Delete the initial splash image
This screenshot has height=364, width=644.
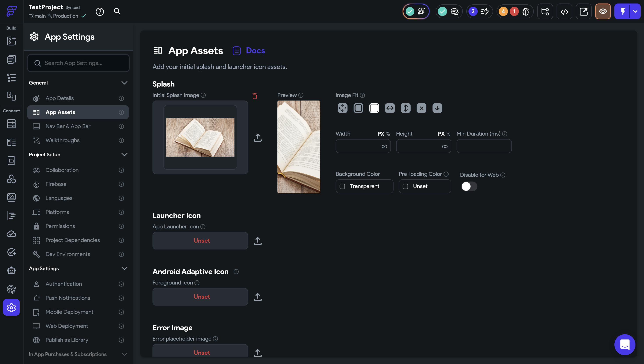tap(254, 96)
